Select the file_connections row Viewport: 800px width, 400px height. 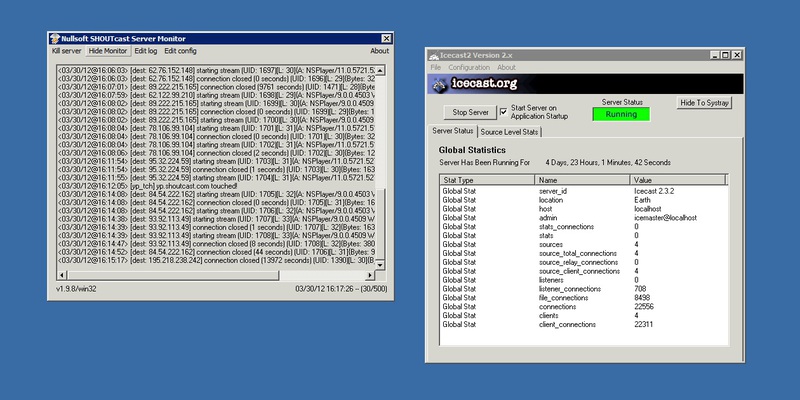click(x=583, y=297)
